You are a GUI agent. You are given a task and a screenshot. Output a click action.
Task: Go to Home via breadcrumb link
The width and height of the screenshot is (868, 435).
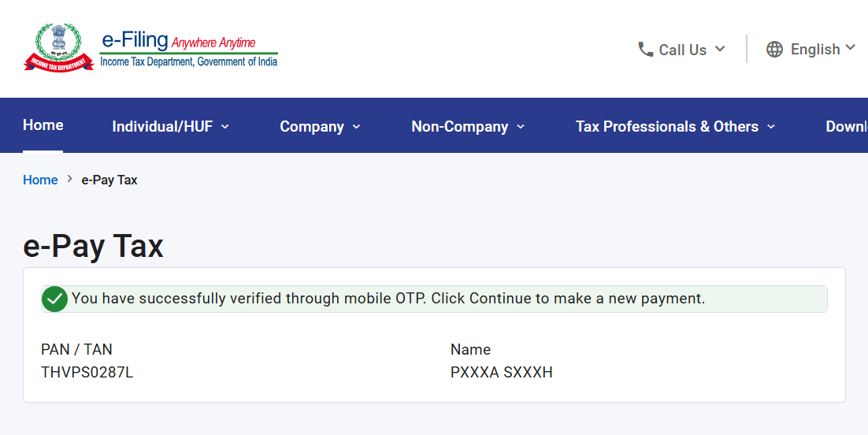40,180
